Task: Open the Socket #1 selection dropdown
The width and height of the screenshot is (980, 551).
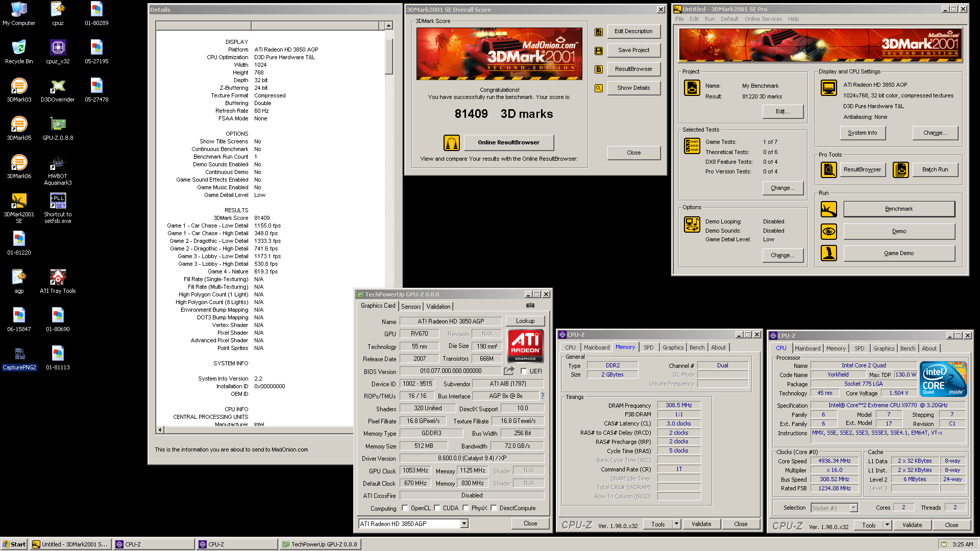Action: pos(853,508)
